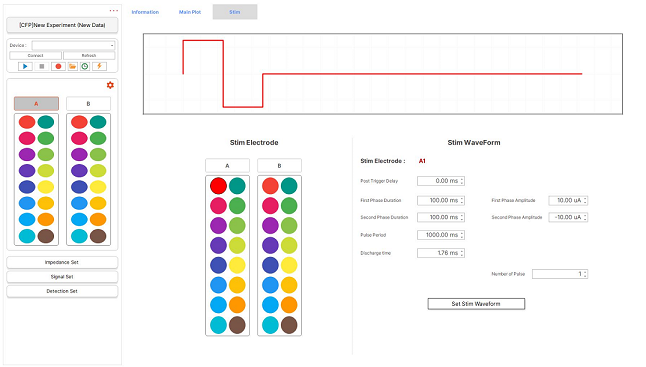The width and height of the screenshot is (646, 367).
Task: Click the Impedance Set button
Action: (62, 262)
